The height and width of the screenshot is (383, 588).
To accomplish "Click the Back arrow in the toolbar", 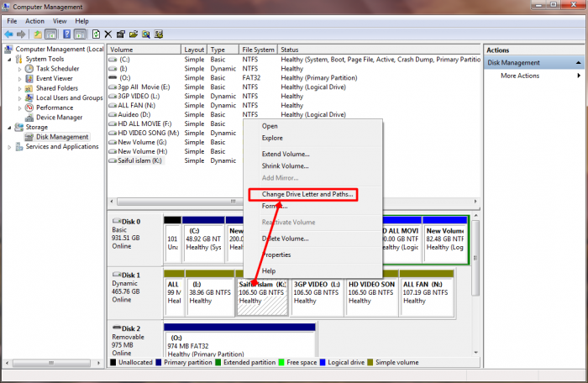I will 9,34.
